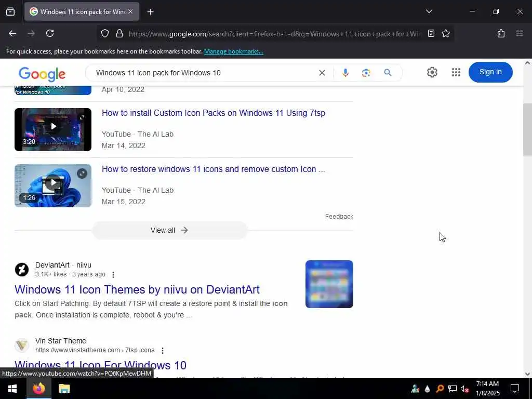Open the 1:26 restore icons video thumbnail
The height and width of the screenshot is (399, 532).
[53, 185]
